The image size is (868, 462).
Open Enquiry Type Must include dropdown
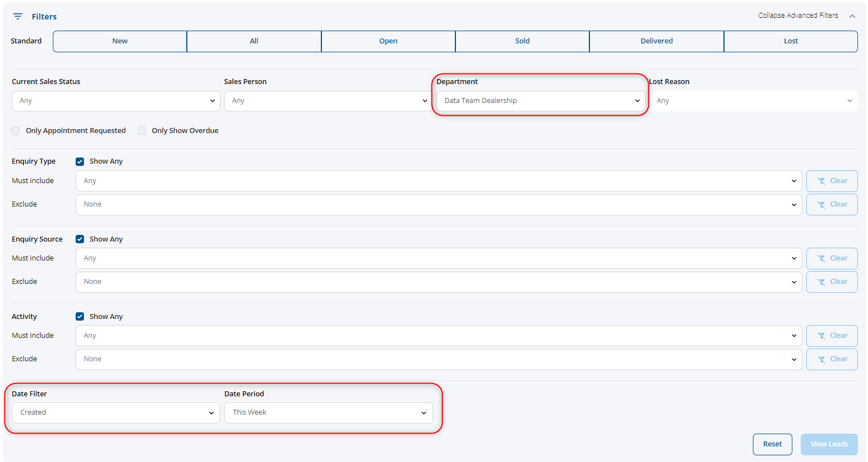[439, 181]
